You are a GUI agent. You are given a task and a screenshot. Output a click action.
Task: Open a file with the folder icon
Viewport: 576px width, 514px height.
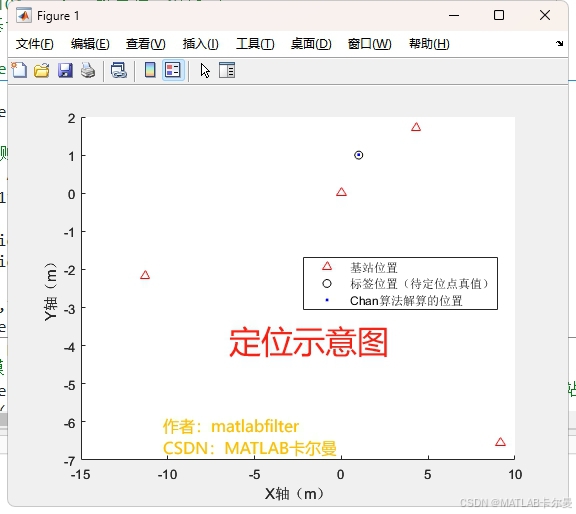point(42,70)
